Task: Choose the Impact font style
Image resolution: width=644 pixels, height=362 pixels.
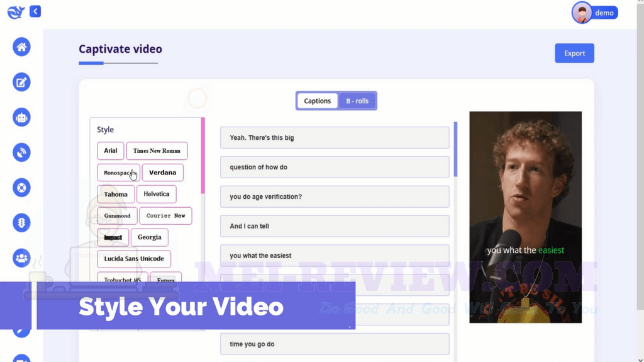Action: point(113,237)
